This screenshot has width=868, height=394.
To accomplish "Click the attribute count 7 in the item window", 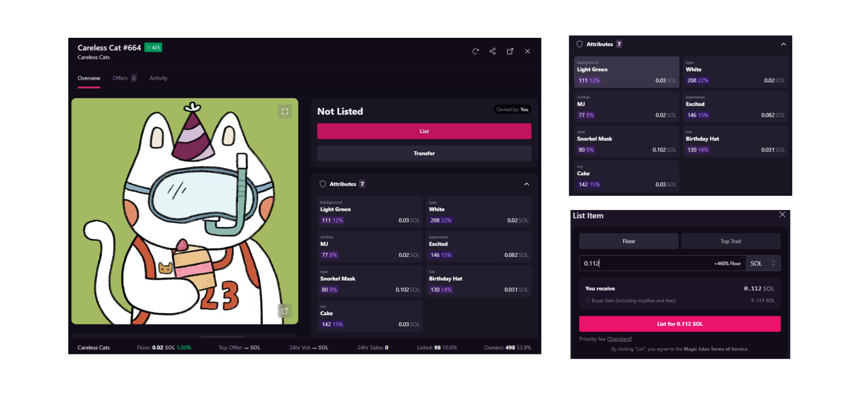I will coord(362,184).
